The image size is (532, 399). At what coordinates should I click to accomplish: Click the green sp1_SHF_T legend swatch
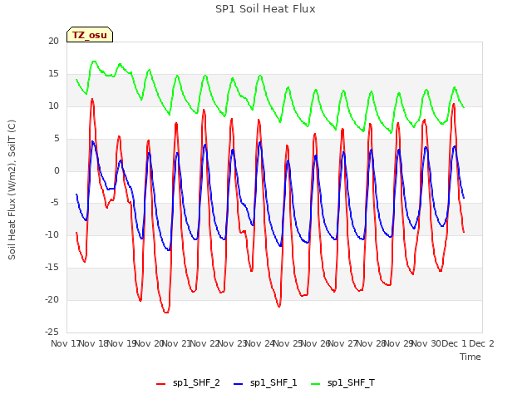[316, 384]
